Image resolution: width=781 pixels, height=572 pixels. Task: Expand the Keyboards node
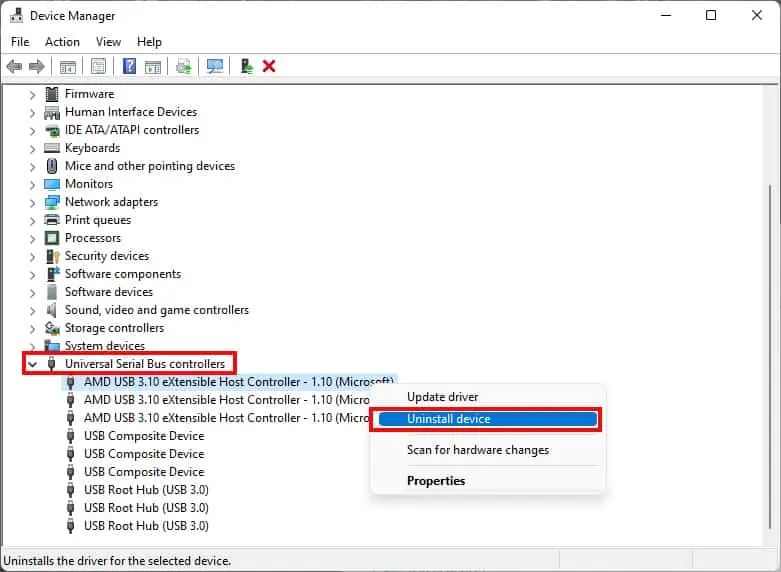coord(32,149)
